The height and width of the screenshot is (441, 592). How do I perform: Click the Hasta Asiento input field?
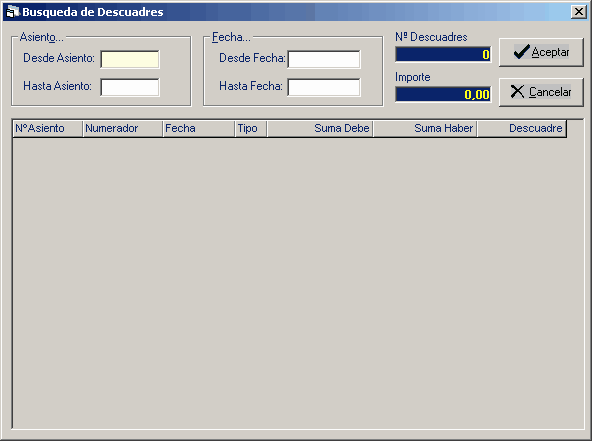130,87
